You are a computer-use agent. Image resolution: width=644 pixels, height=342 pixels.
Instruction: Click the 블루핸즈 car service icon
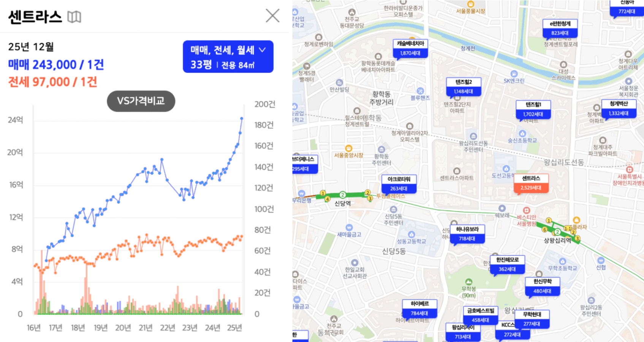coord(420,91)
